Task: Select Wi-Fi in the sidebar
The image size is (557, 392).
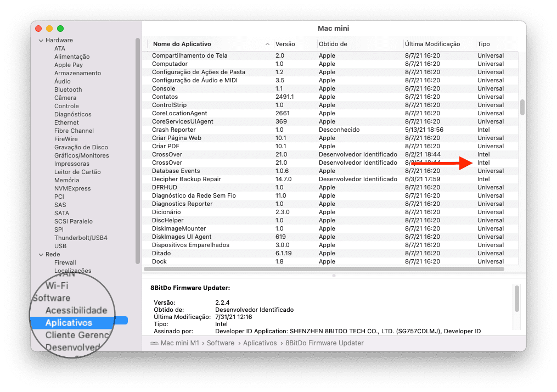Action: (57, 285)
